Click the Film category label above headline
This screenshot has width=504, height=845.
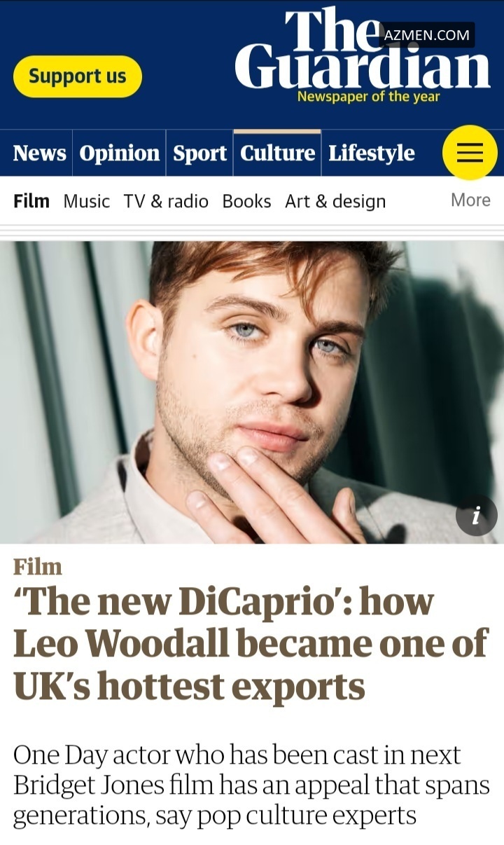tap(38, 566)
